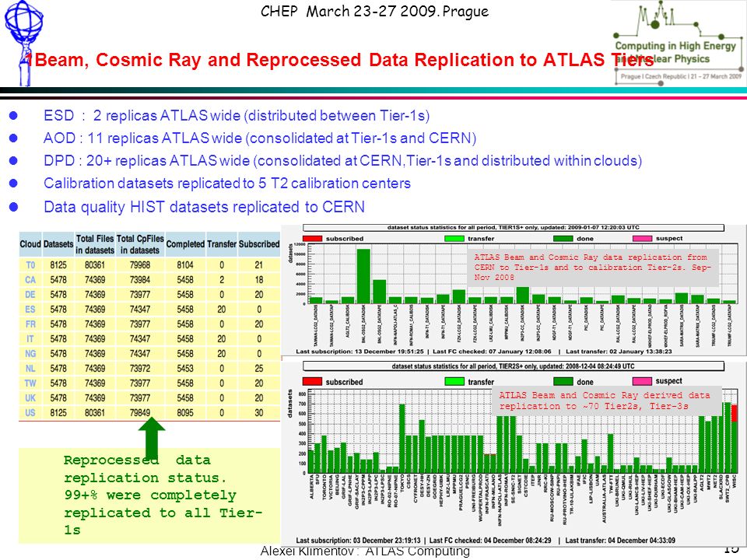This screenshot has width=747, height=560.
Task: Select the ESD 2 replicas bullet line
Action: [x=237, y=116]
